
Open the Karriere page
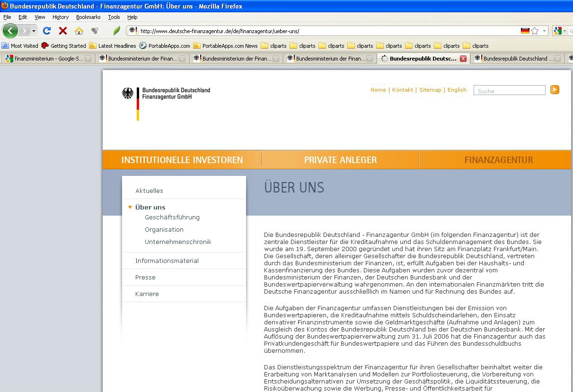147,294
